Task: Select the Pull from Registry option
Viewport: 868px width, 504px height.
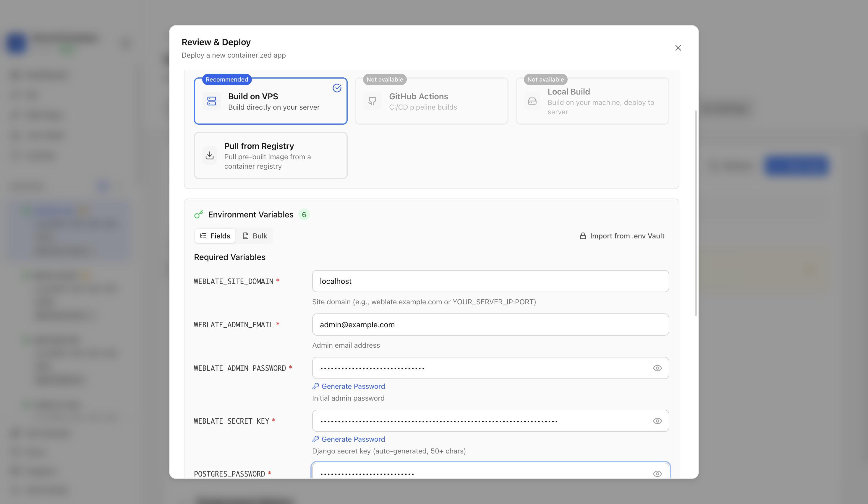Action: tap(271, 156)
